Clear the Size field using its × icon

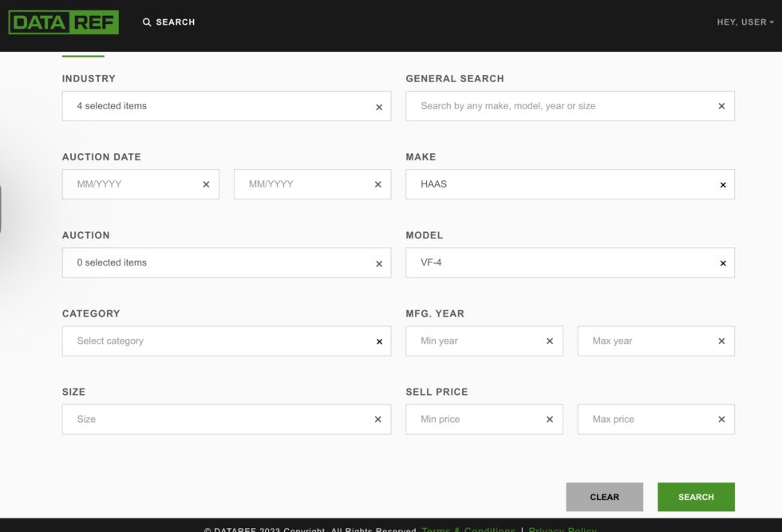click(x=378, y=419)
